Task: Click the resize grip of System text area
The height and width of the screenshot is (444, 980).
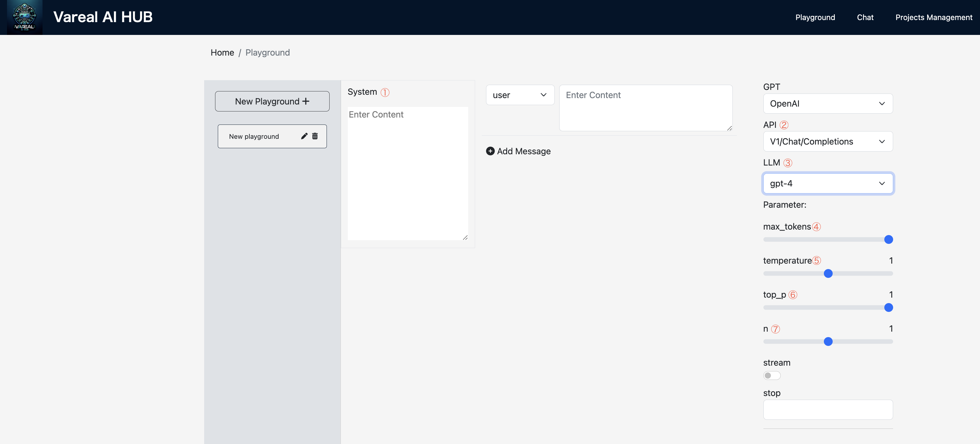Action: click(x=465, y=237)
